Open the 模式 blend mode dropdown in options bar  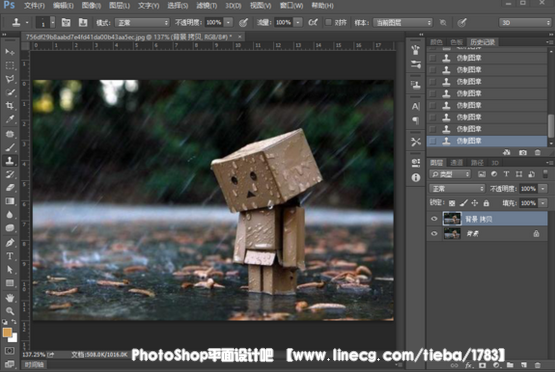pos(142,23)
